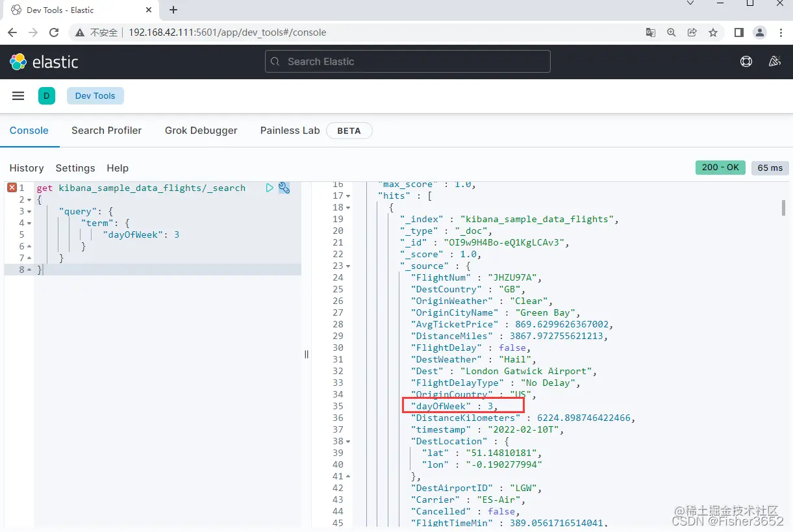This screenshot has height=532, width=793.
Task: Open the hamburger navigation menu
Action: (18, 95)
